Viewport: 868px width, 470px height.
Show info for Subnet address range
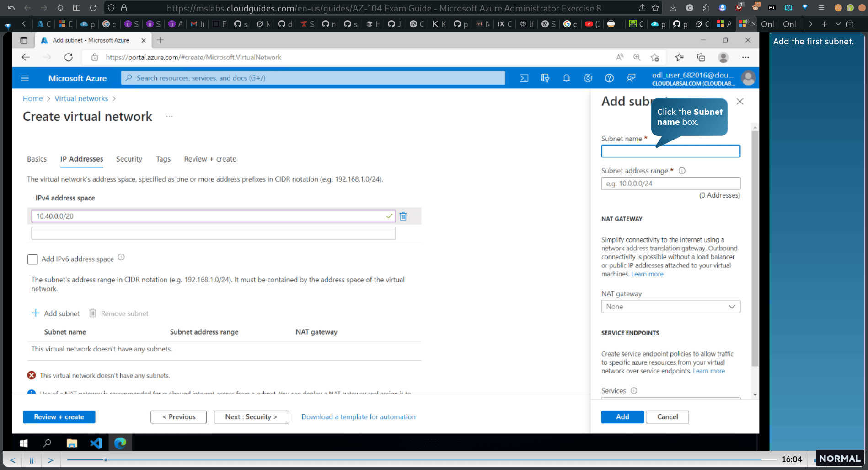(x=682, y=171)
